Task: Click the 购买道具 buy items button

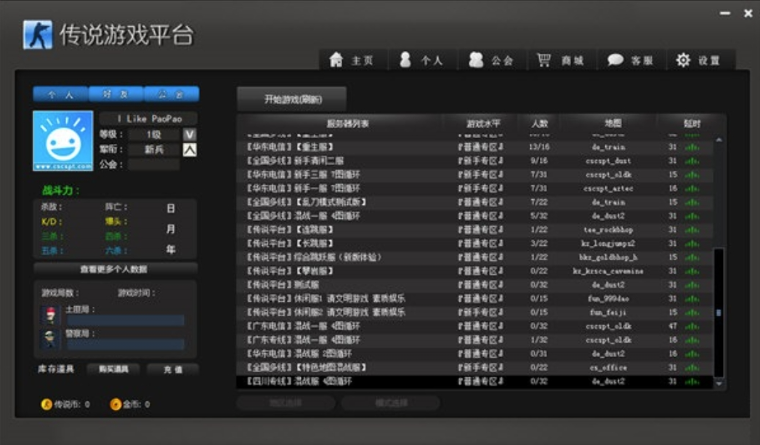Action: pos(114,369)
